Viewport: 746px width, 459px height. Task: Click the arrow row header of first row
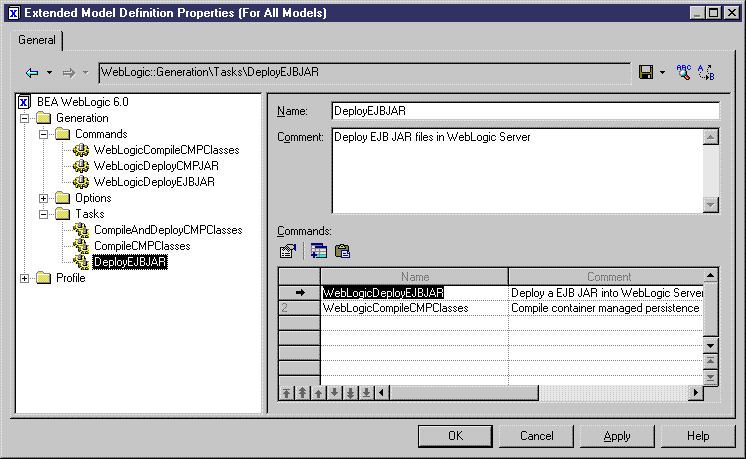click(299, 293)
